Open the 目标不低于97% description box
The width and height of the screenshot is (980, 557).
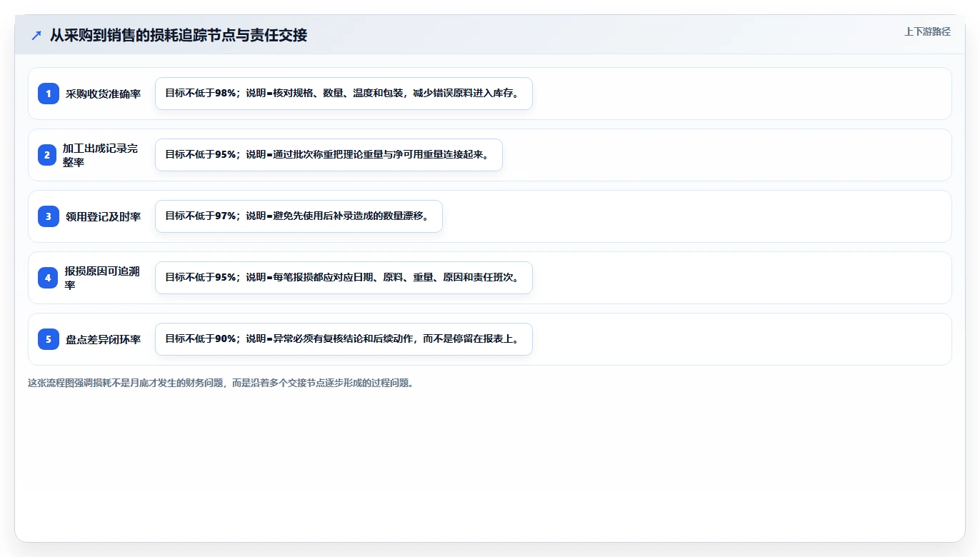click(x=299, y=216)
